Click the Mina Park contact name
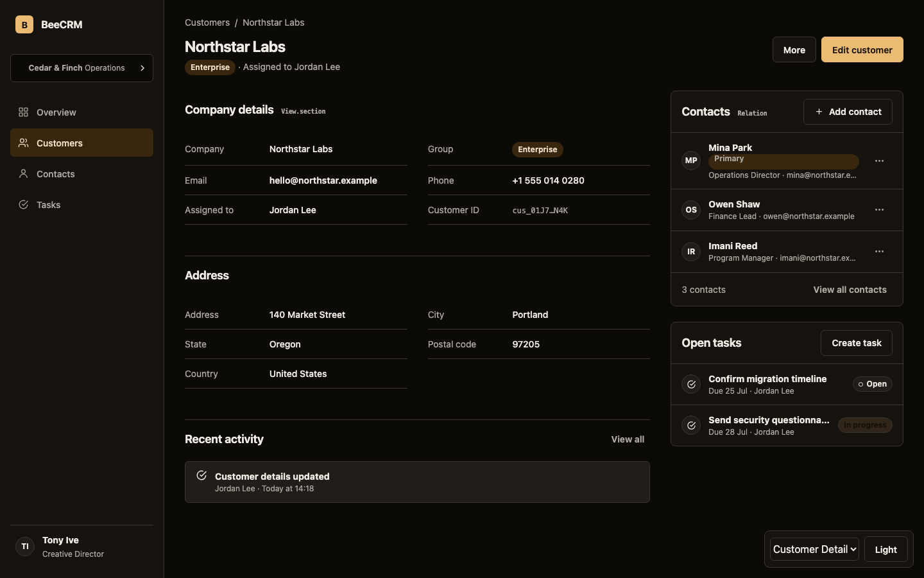Viewport: 924px width, 578px height. point(730,148)
